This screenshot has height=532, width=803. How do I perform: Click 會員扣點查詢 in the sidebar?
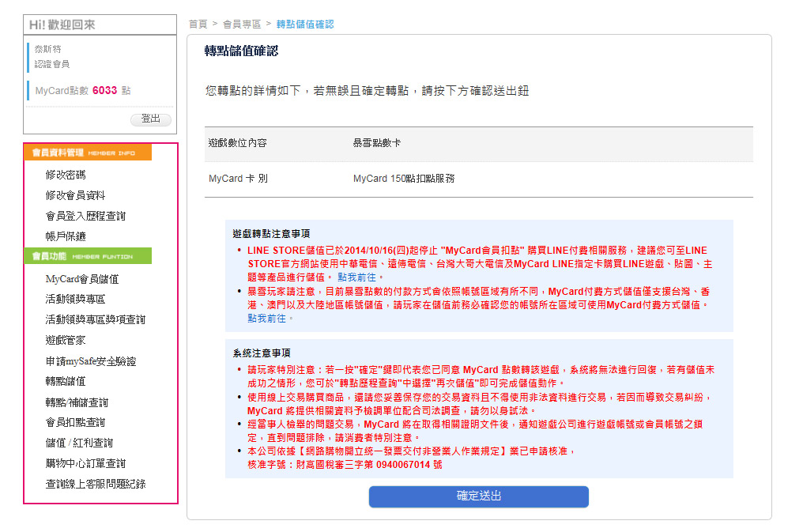point(75,422)
